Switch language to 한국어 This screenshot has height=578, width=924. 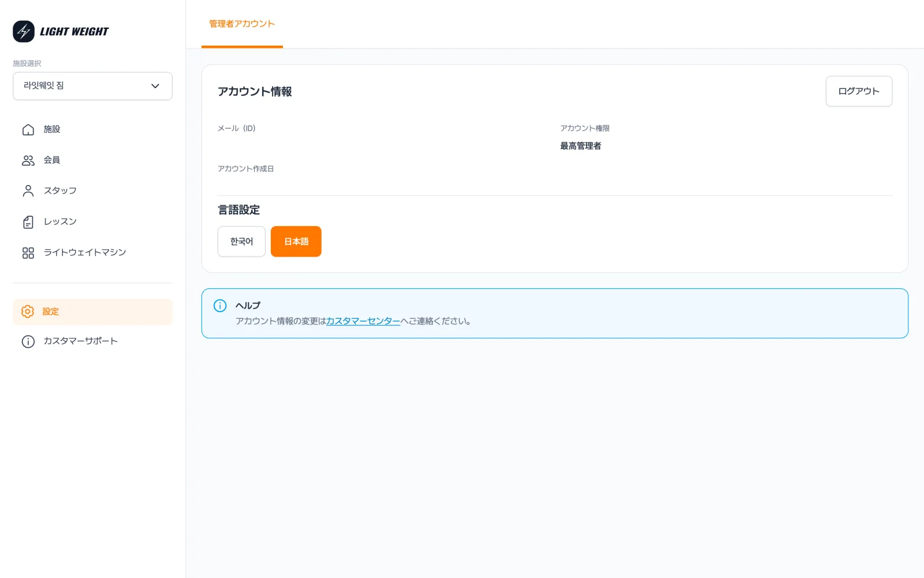[x=241, y=242]
